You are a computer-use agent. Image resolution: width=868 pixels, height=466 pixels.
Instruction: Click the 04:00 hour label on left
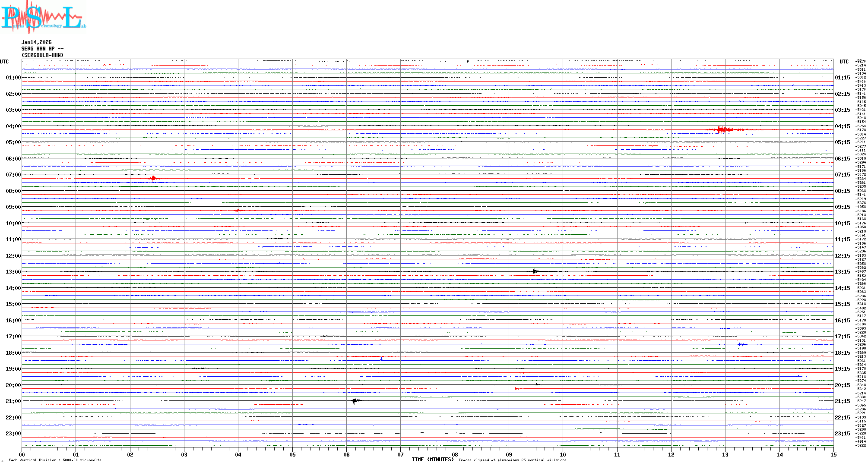tap(13, 126)
